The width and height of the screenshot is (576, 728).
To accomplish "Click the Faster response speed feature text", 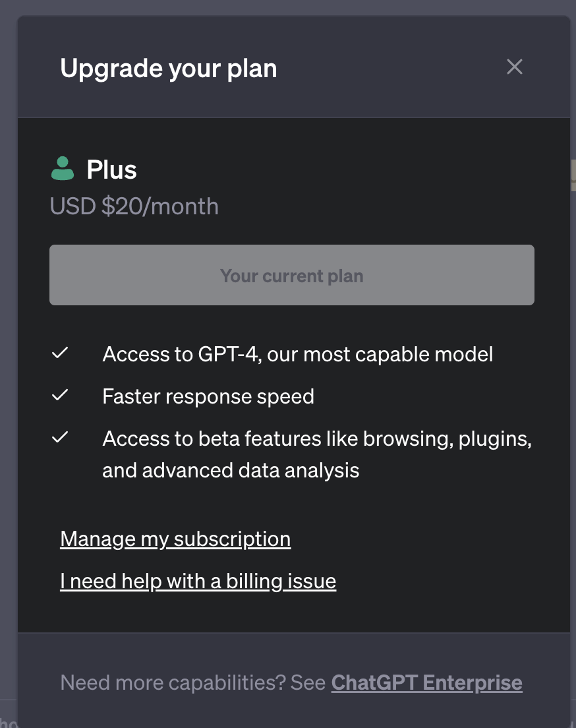I will [x=208, y=396].
